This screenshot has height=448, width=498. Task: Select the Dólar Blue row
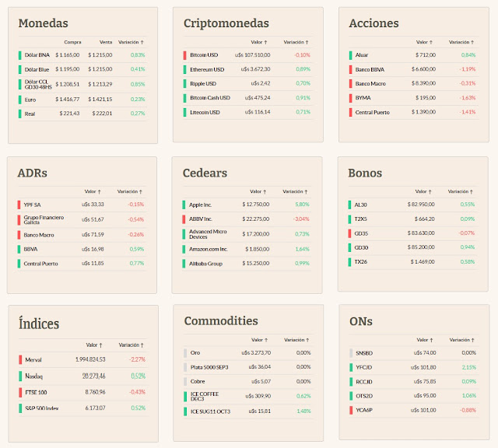click(82, 69)
